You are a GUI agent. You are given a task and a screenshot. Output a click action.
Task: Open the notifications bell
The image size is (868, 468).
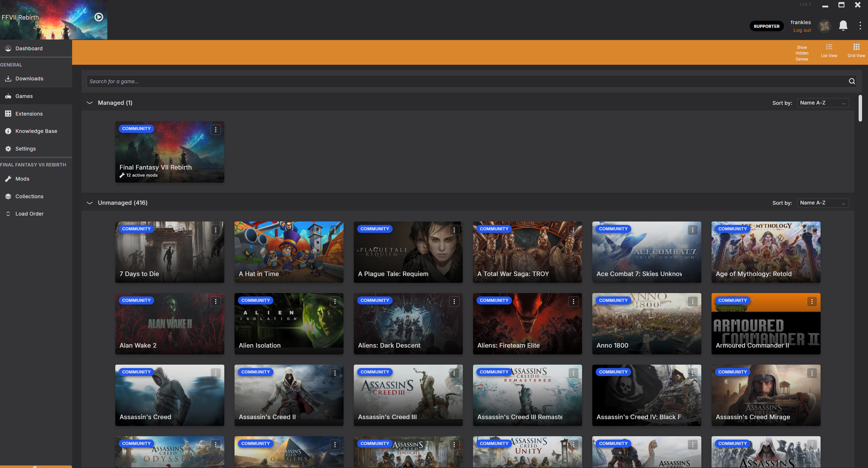[843, 26]
